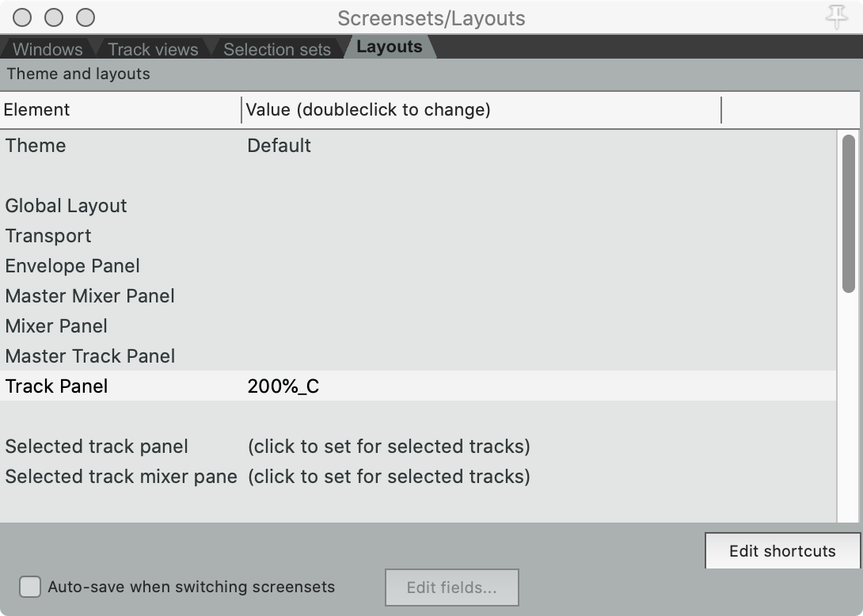Click the pin icon to keep window on top

[836, 17]
